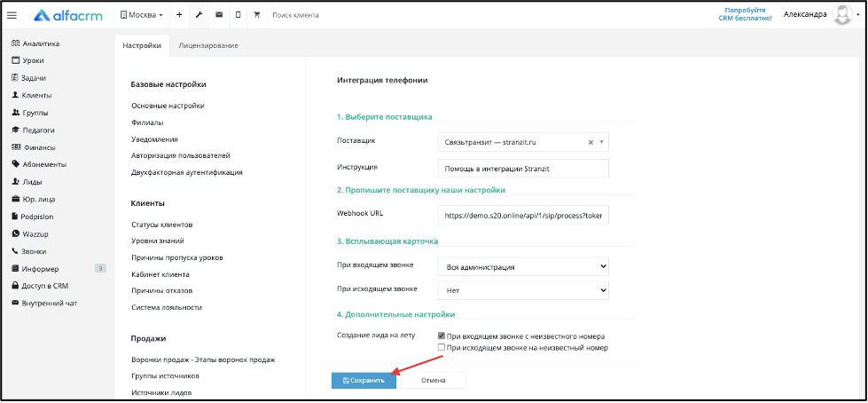Click the Отмена cancel button
Image resolution: width=868 pixels, height=403 pixels.
(433, 381)
